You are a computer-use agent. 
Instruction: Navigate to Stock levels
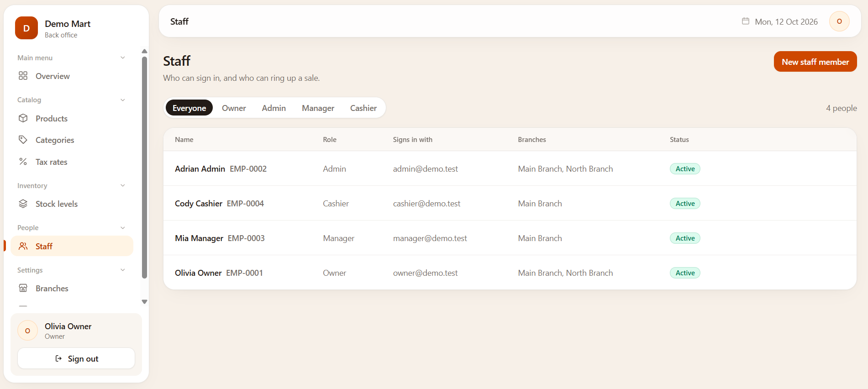[x=72, y=204]
